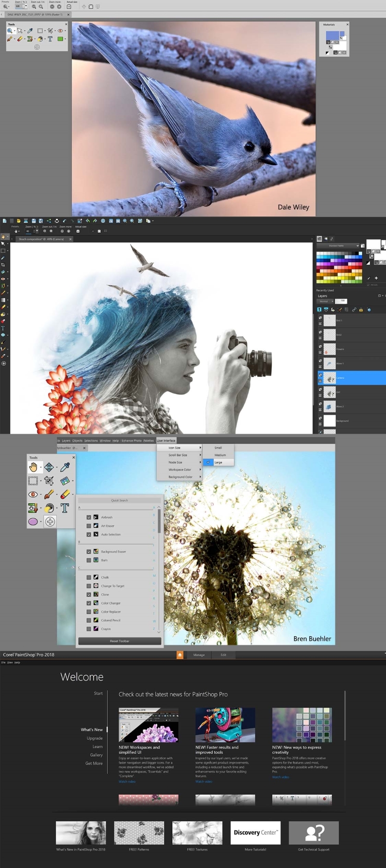The image size is (386, 868).
Task: Enable the Burn tool checkbox
Action: tap(89, 560)
